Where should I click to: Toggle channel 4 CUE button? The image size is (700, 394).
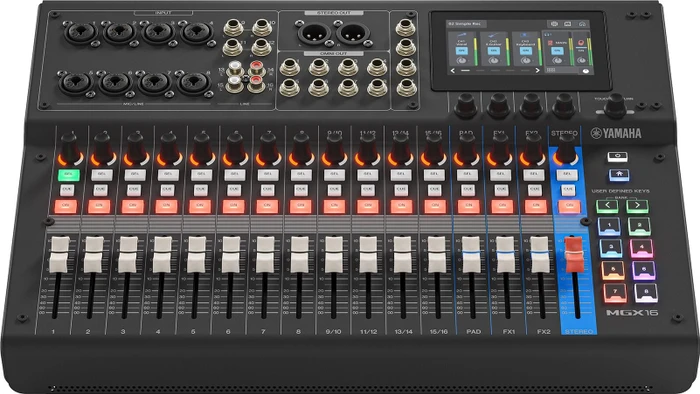[x=167, y=190]
